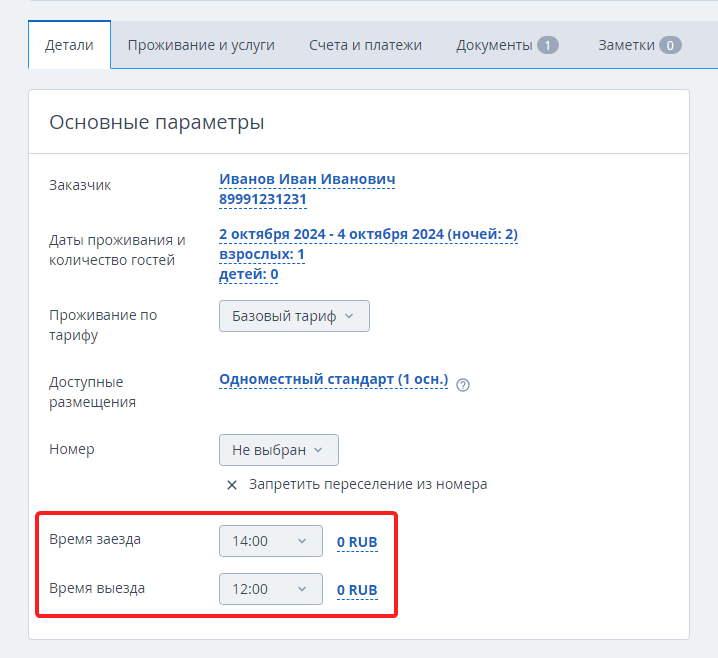718x658 pixels.
Task: Change the детей: 0 guest count
Action: click(248, 274)
